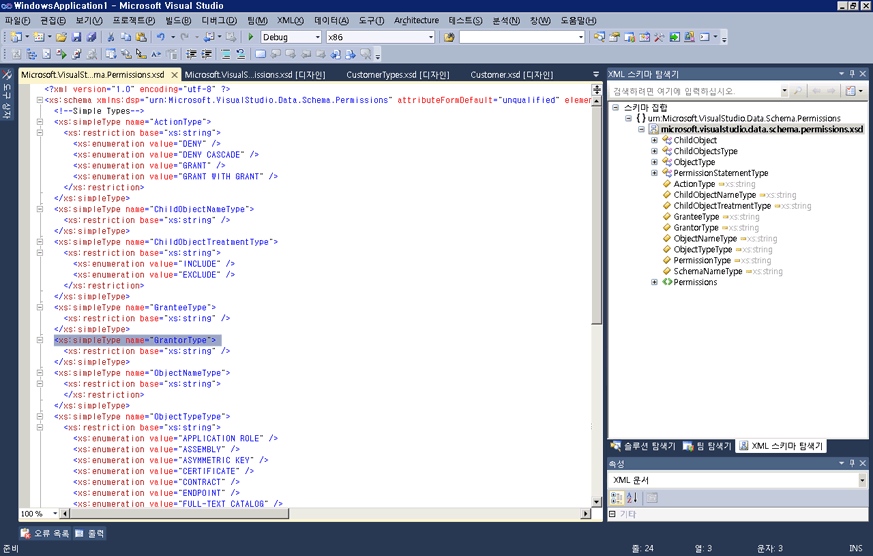873x556 pixels.
Task: Toggle alphabetical sort in properties panel
Action: click(632, 498)
